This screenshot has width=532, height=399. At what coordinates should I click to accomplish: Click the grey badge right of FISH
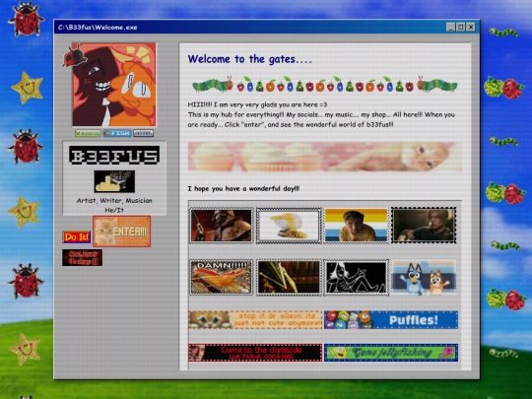tap(143, 133)
